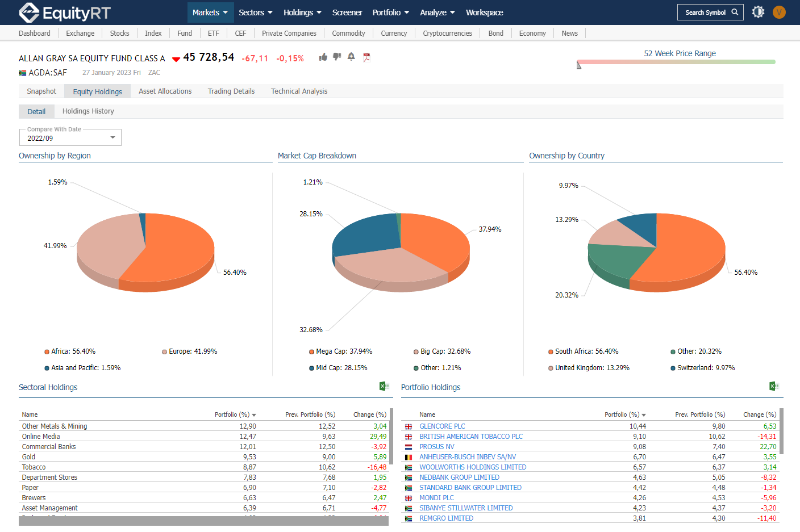Viewport: 800px width, 532px height.
Task: Click the UK flag beside Glencore PLC
Action: [408, 426]
